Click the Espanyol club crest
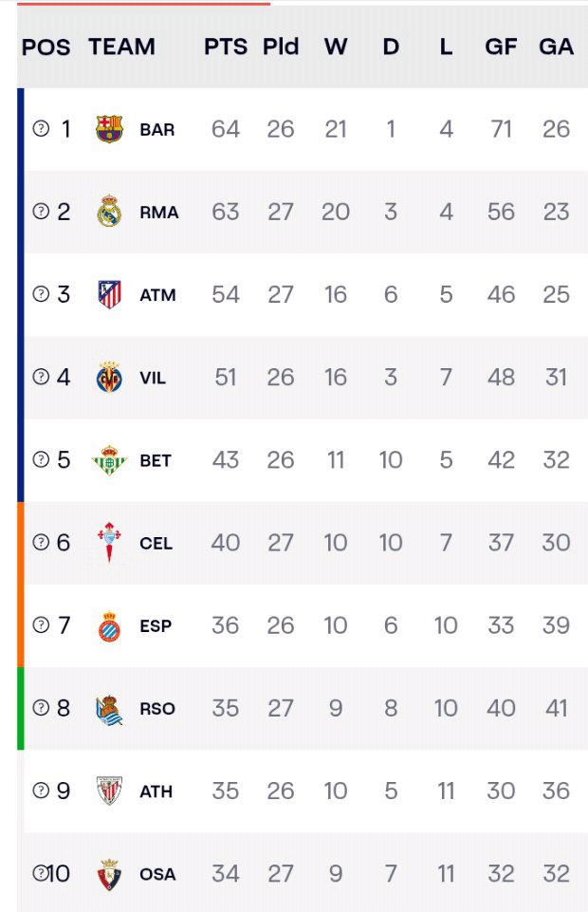This screenshot has width=588, height=912. click(x=109, y=626)
